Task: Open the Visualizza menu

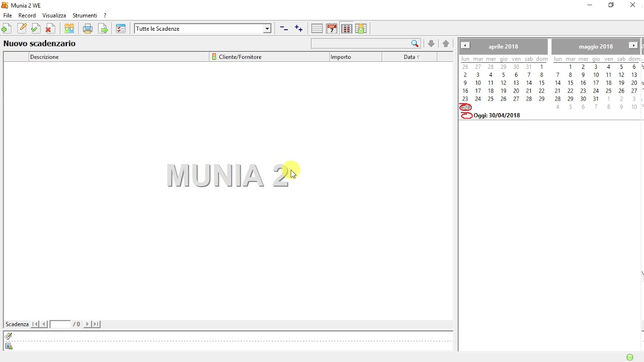Action: tap(54, 16)
